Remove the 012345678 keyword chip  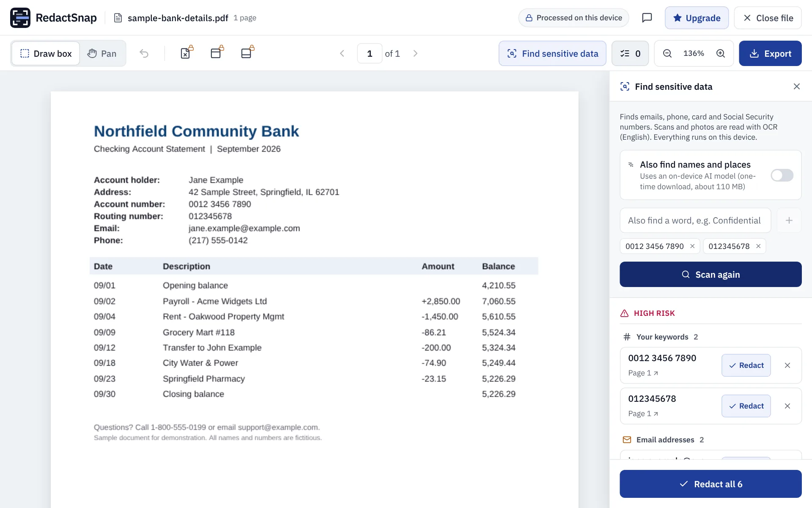click(758, 246)
